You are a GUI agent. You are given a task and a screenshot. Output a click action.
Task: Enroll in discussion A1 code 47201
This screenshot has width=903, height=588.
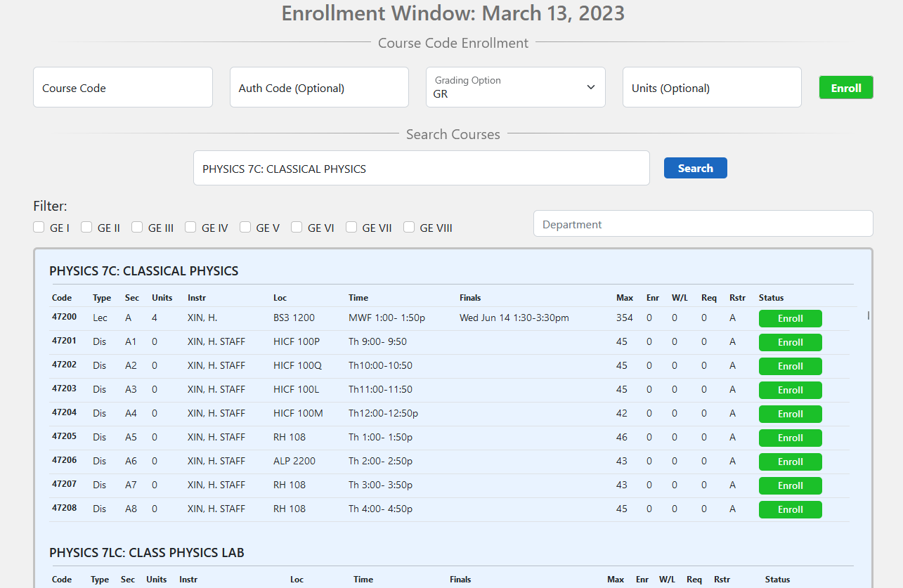(790, 342)
